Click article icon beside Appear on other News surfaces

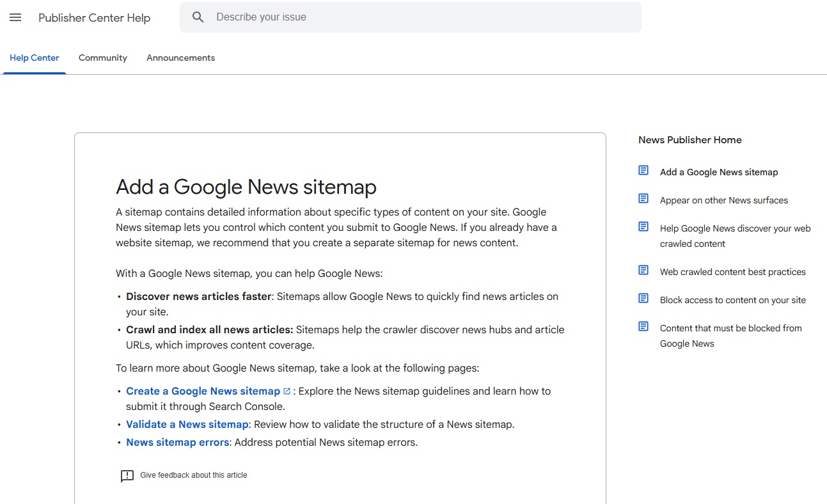pos(643,199)
